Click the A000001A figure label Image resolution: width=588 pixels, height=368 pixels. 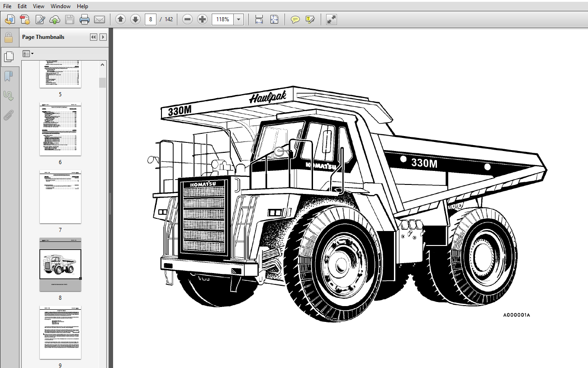click(516, 315)
